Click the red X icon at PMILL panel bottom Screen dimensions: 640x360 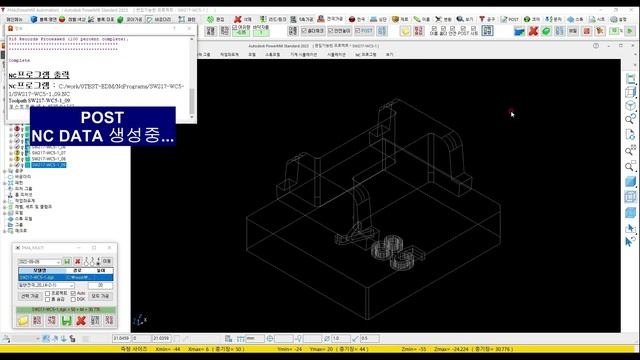81,320
